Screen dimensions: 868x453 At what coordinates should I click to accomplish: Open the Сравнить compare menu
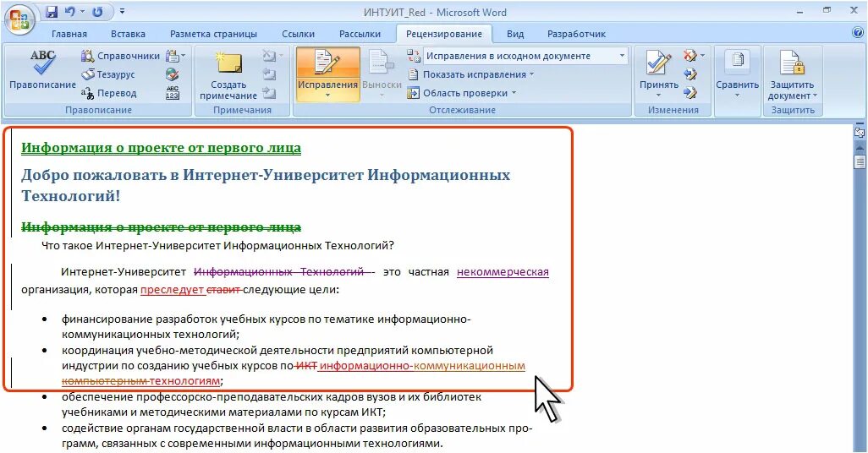[737, 74]
